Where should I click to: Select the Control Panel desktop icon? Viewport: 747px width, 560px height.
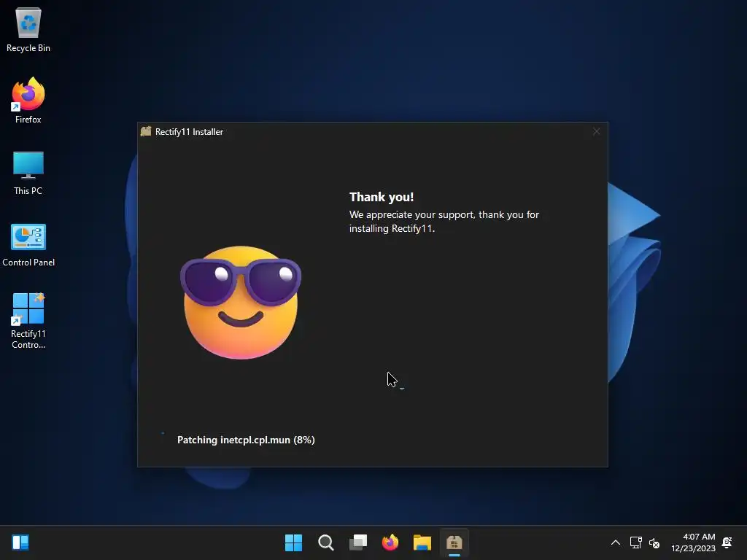28,245
